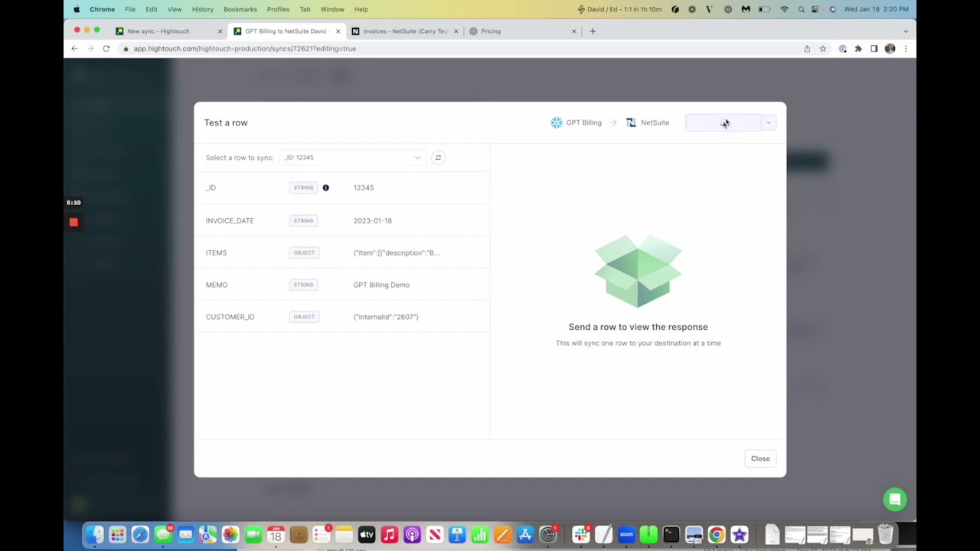Open the Intercom chat bubble
980x551 pixels.
[x=894, y=500]
